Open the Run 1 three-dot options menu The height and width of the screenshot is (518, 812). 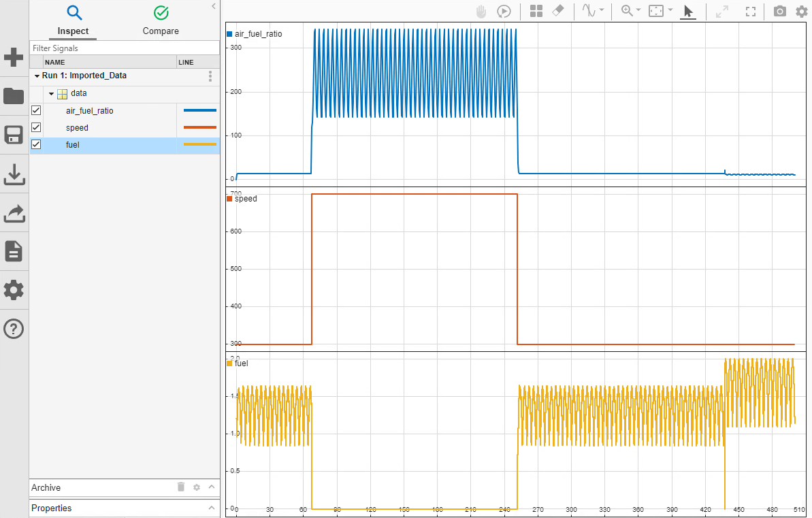coord(210,76)
